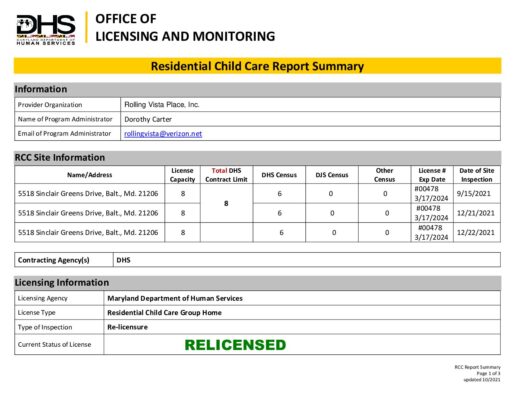Click the Other Census column header
Screen dimensions: 518x400
coord(384,175)
